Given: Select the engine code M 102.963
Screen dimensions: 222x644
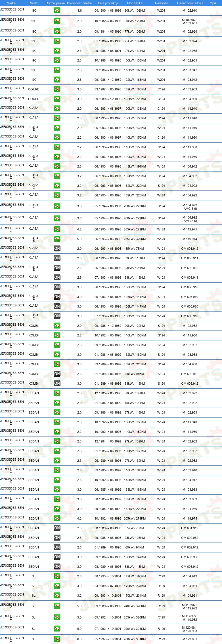Looking at the screenshot, I should point(190,412).
